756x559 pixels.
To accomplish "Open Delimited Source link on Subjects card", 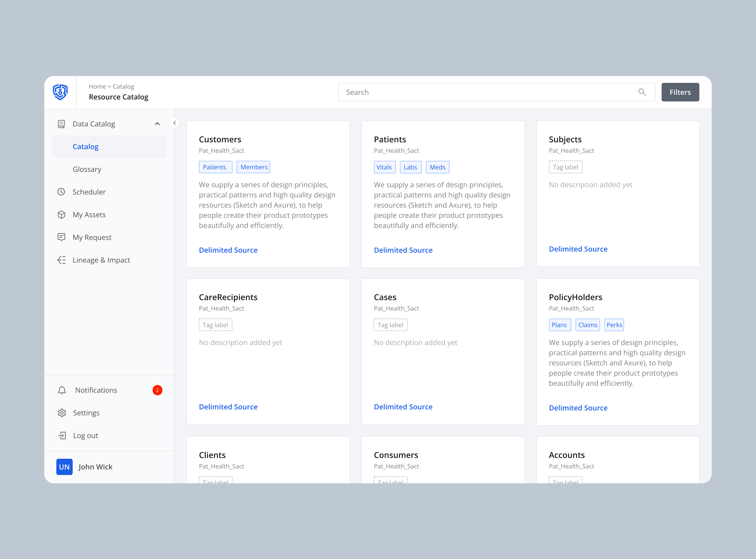I will point(578,249).
